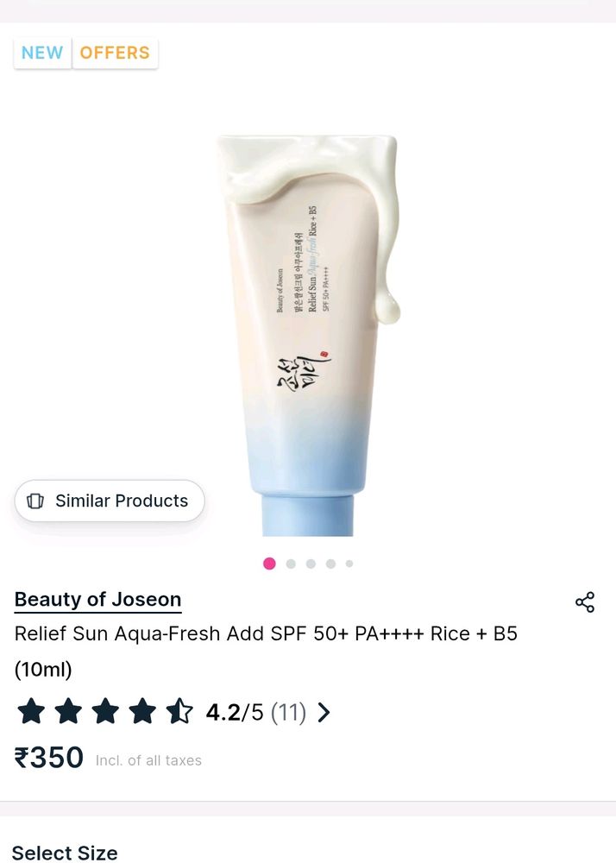The height and width of the screenshot is (863, 616).
Task: Select the active pink carousel dot
Action: click(x=269, y=564)
